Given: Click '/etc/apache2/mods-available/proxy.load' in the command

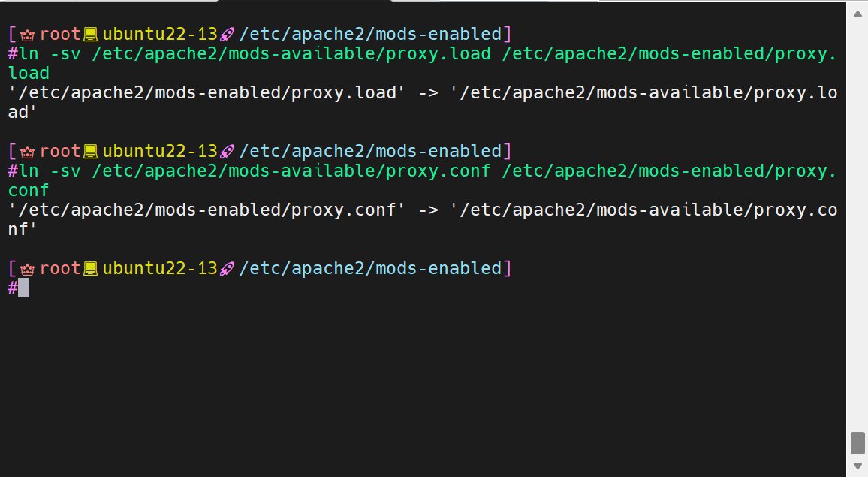Looking at the screenshot, I should [291, 54].
